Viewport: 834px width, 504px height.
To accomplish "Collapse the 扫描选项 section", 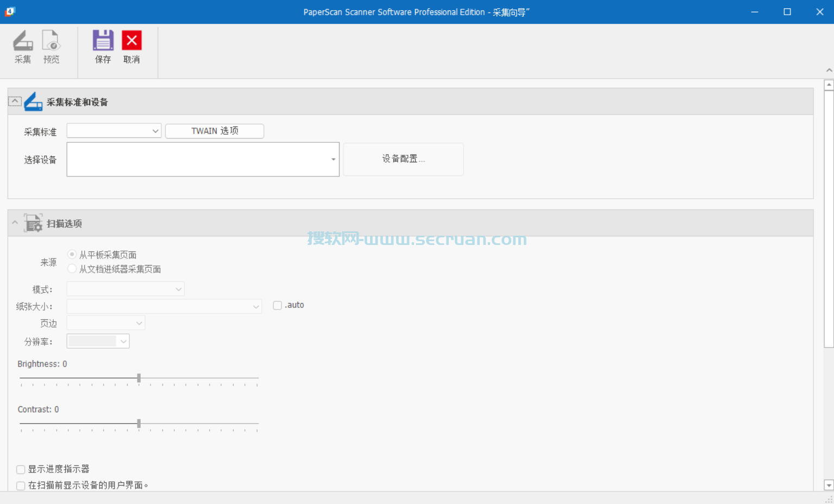I will click(x=15, y=223).
